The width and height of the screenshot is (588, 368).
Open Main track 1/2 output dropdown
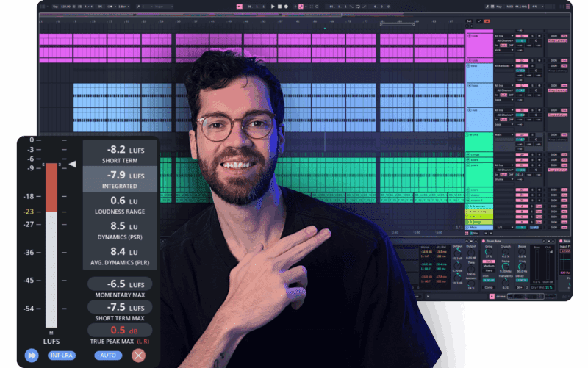[503, 228]
